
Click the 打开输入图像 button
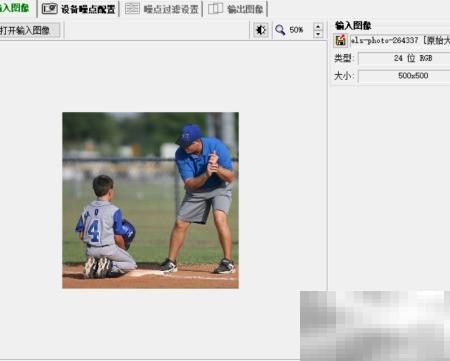(29, 30)
